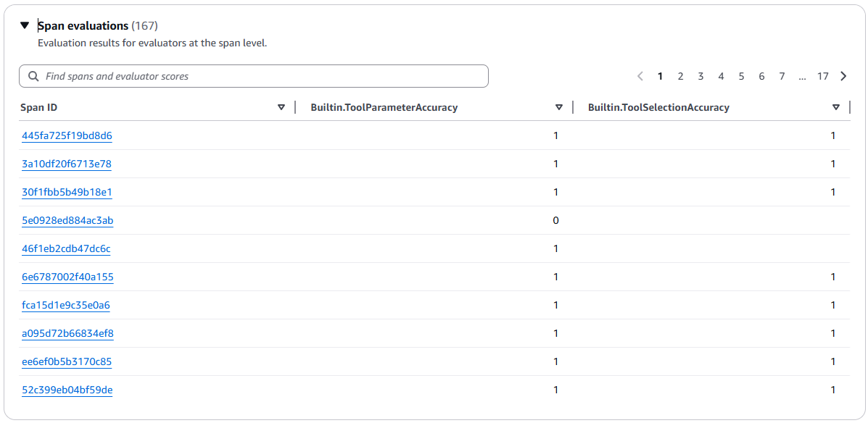The image size is (868, 423).
Task: Open span 445fa725f19bd8d6 details
Action: (x=66, y=135)
